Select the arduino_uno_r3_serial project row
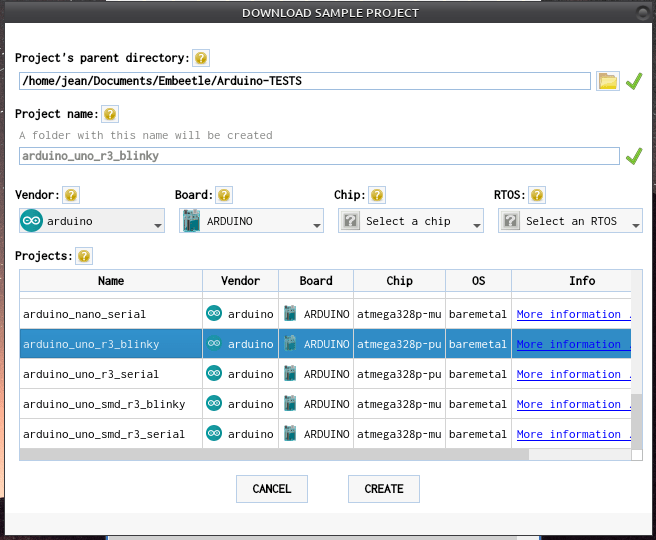Screen dimensions: 656x540 [325, 374]
